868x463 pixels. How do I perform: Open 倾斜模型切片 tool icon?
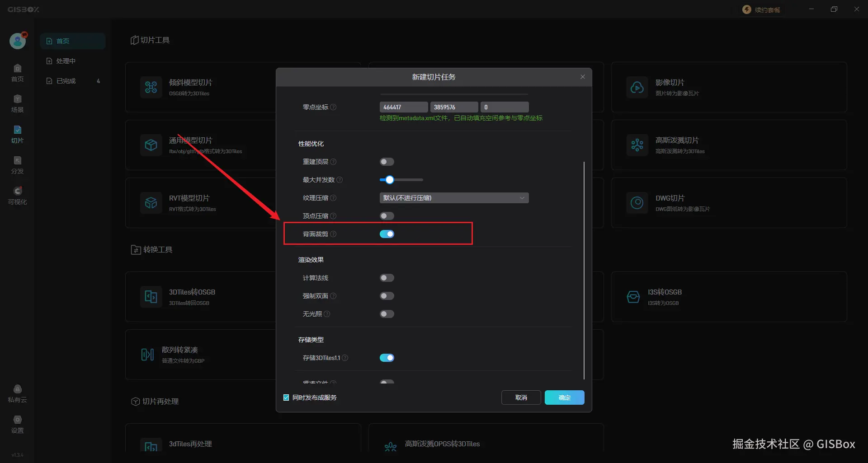151,87
